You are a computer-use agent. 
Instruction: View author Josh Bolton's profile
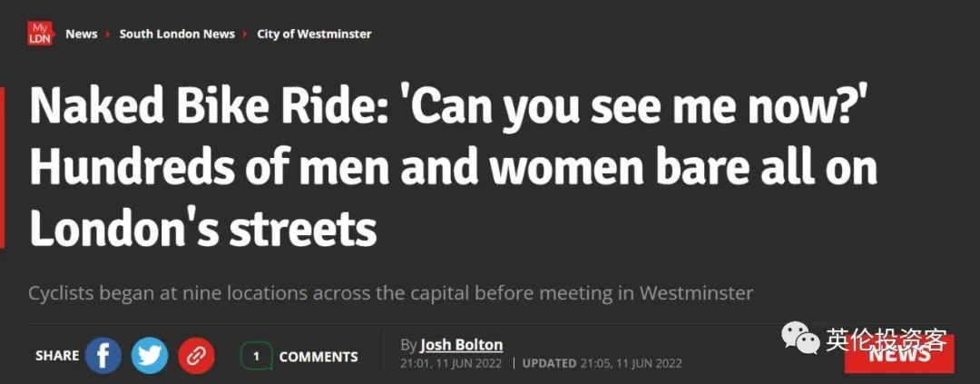(461, 345)
